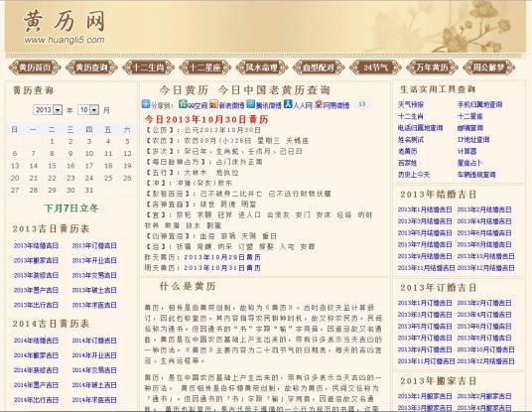Click the 黄历网 site logo
Viewport: 532px width, 412px height.
click(65, 27)
